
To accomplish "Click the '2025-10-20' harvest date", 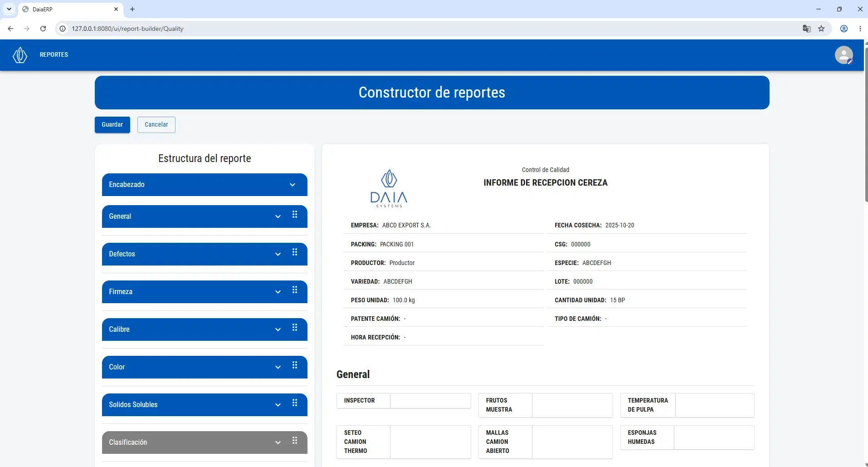I will click(619, 226).
